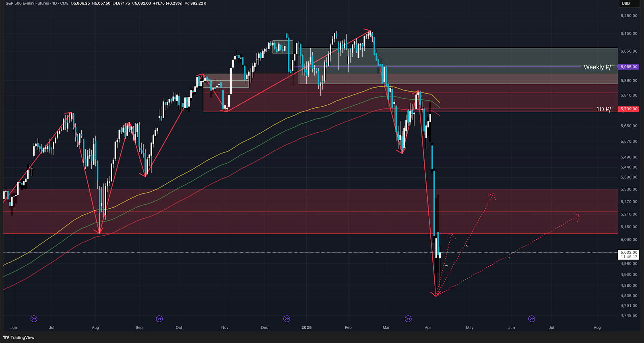Screen dimensions: 644x343
Task: Click the S&P 500 E-mini Futures symbol title
Action: [x=27, y=3]
